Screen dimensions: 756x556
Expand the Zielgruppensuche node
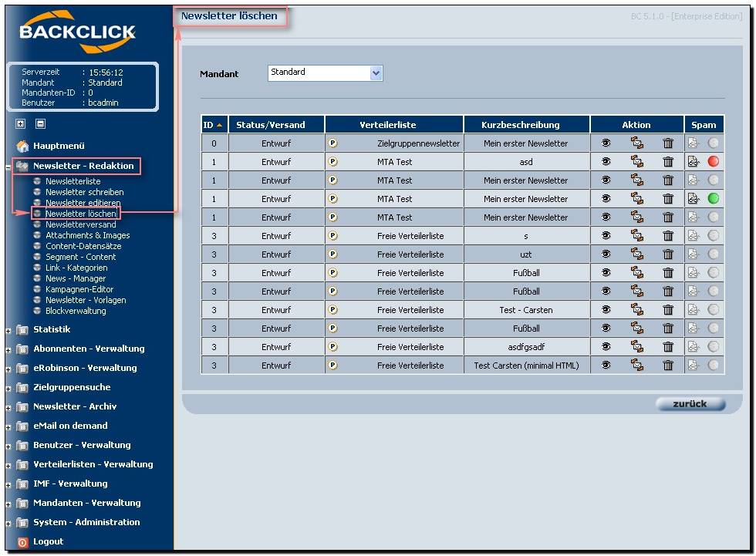click(8, 389)
